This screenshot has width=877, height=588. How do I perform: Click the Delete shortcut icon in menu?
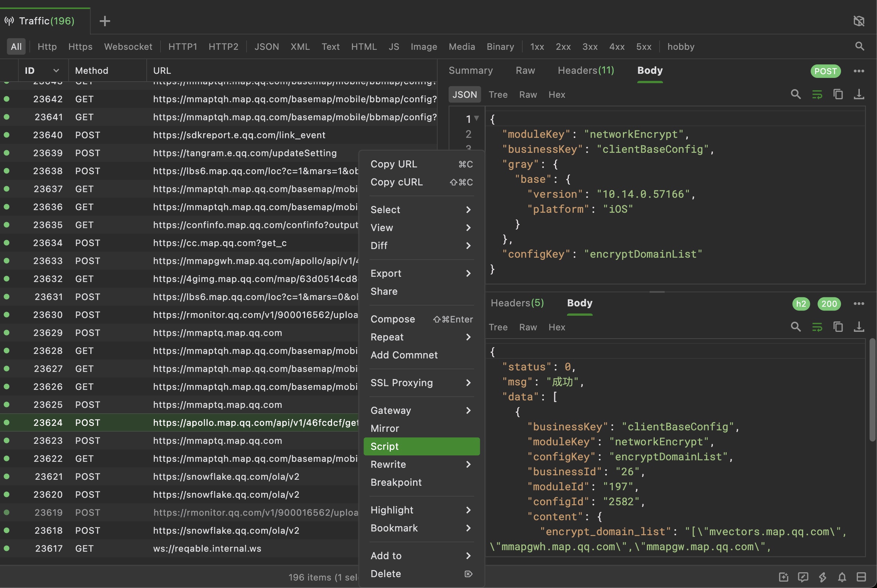click(x=468, y=574)
